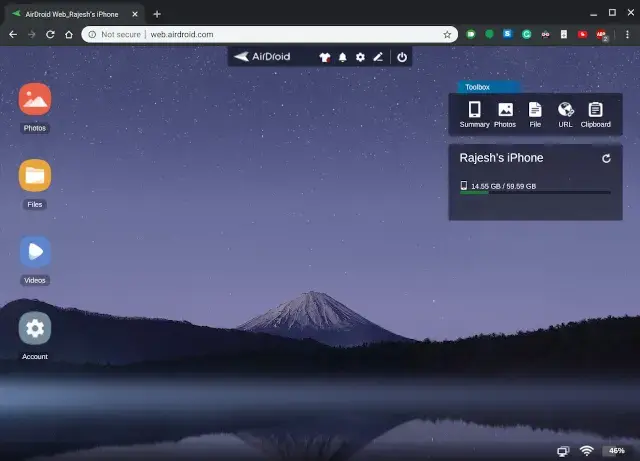640x461 pixels.
Task: Bookmark this page with the star icon
Action: point(447,34)
